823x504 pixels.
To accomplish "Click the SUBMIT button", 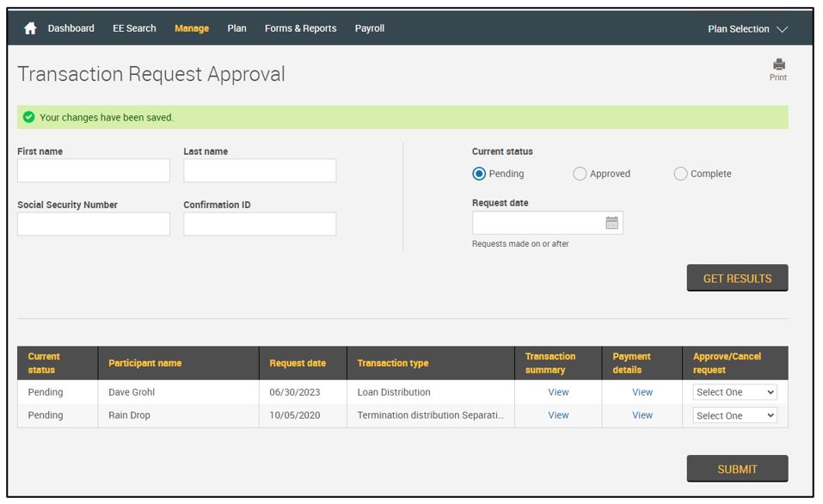I will click(x=737, y=469).
